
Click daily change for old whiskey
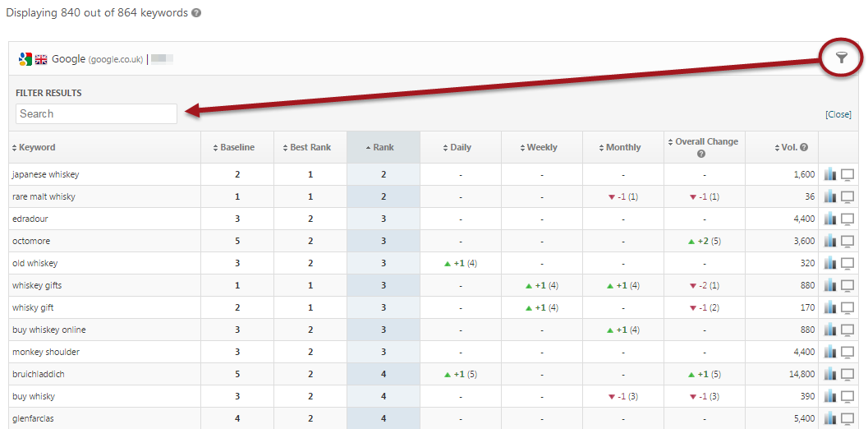click(461, 263)
